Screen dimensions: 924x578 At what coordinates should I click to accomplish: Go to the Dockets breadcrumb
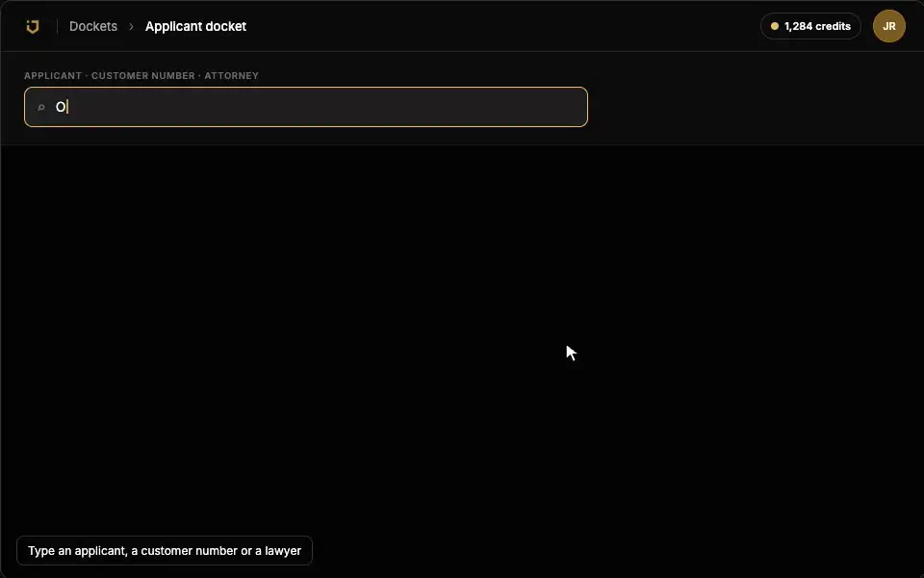(x=93, y=27)
